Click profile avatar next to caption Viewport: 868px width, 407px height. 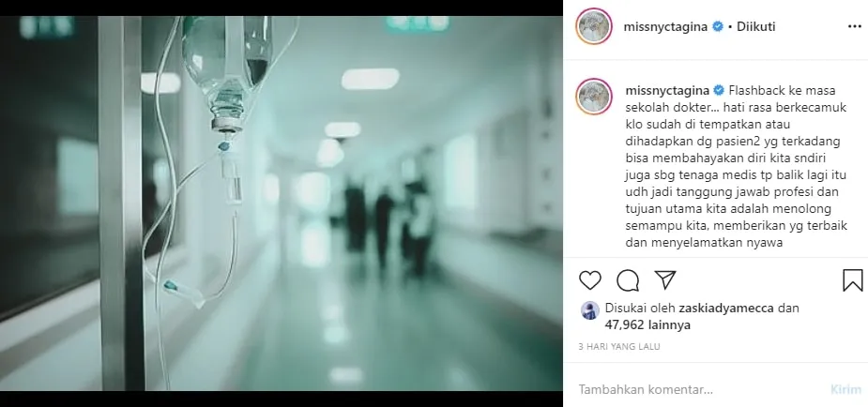[x=594, y=97]
